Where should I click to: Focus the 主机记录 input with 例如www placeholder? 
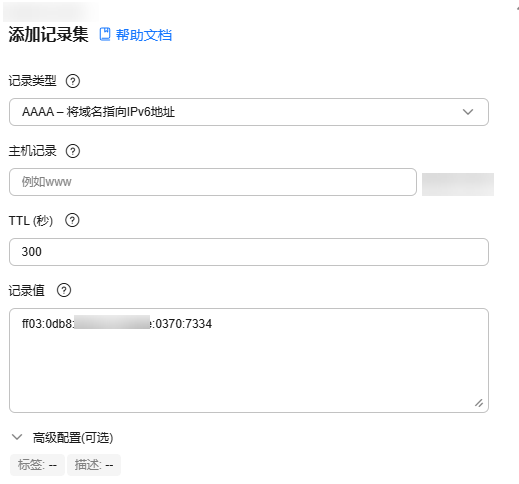click(x=213, y=182)
